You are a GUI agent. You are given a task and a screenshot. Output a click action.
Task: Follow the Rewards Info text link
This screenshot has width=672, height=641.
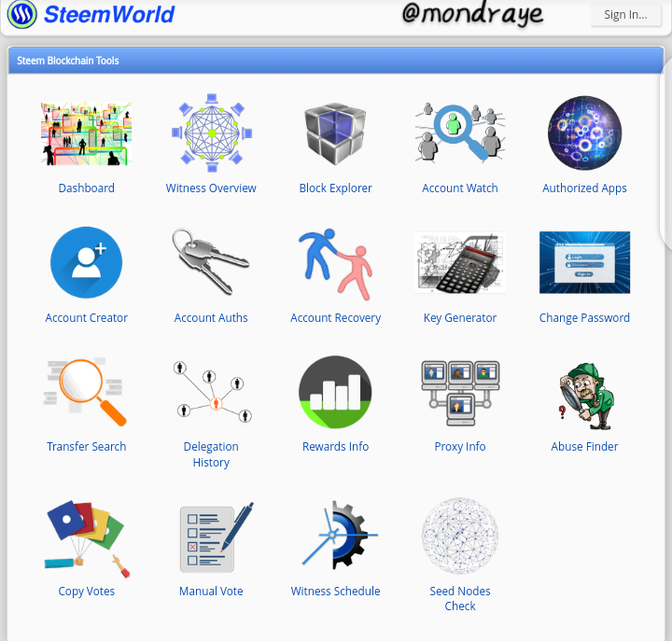[336, 447]
